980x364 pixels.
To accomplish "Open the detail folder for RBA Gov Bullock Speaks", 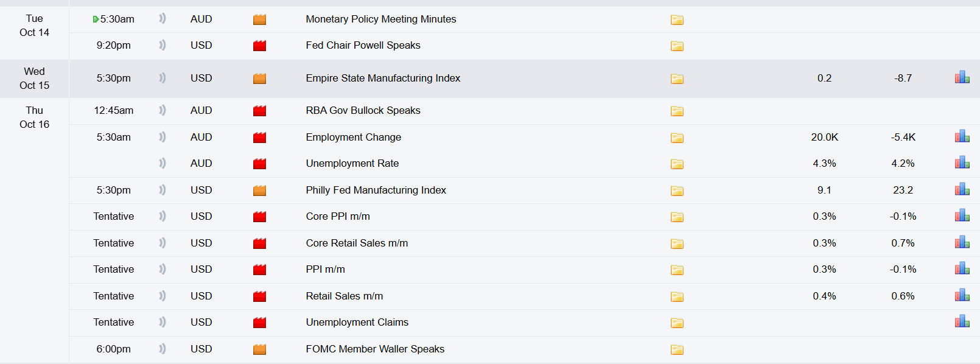I will (x=677, y=111).
